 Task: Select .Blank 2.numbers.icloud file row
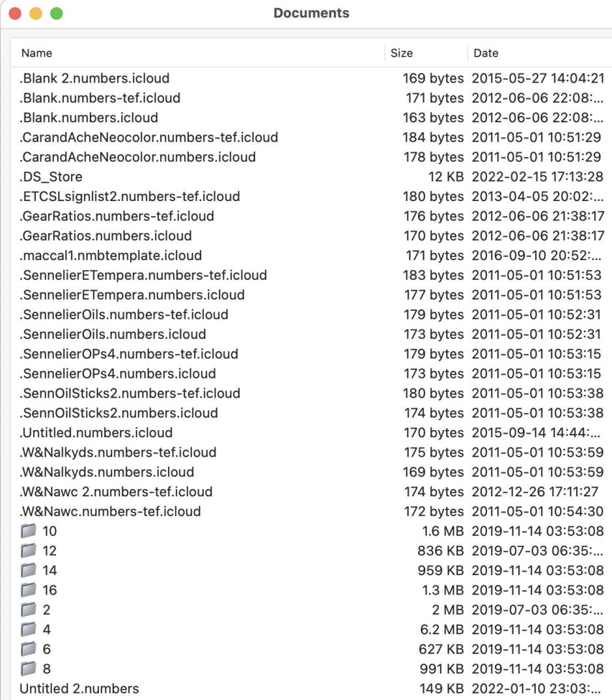pos(95,79)
